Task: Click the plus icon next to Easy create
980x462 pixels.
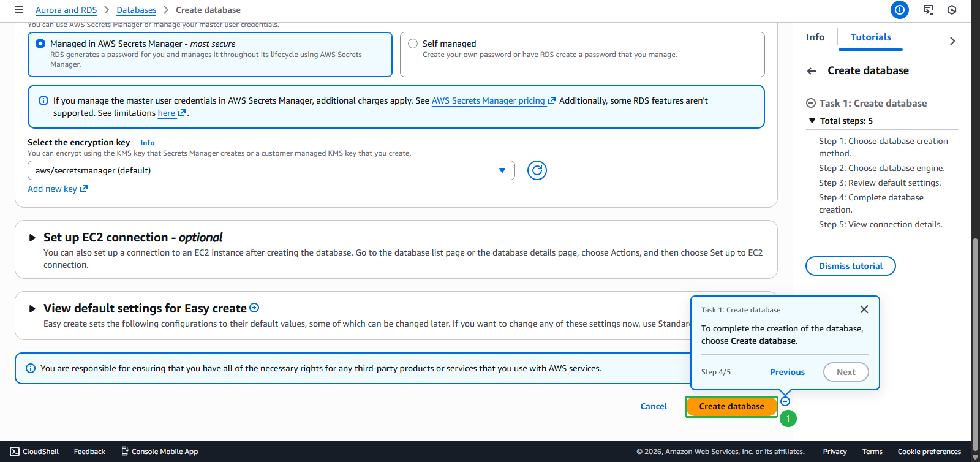Action: pos(254,308)
